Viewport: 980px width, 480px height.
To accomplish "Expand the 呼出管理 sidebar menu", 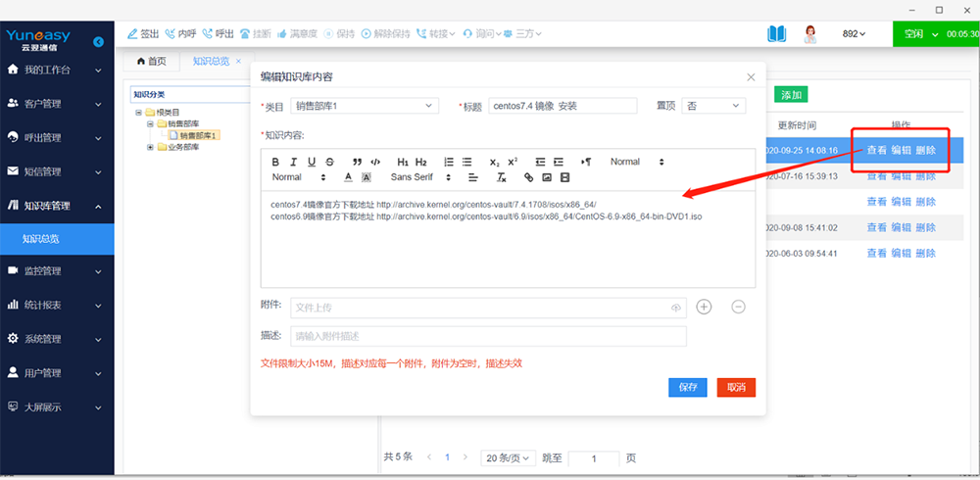I will (57, 137).
